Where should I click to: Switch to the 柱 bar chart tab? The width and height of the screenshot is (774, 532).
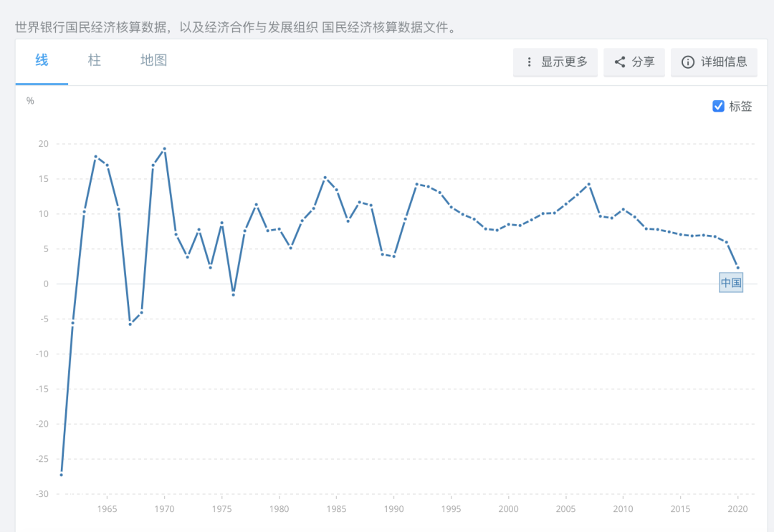pyautogui.click(x=95, y=60)
